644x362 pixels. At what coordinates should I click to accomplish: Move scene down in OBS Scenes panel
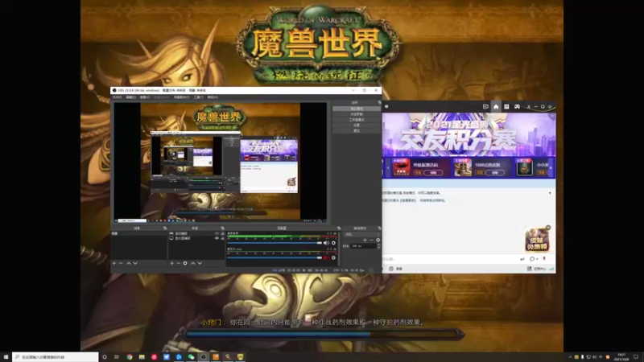135,263
